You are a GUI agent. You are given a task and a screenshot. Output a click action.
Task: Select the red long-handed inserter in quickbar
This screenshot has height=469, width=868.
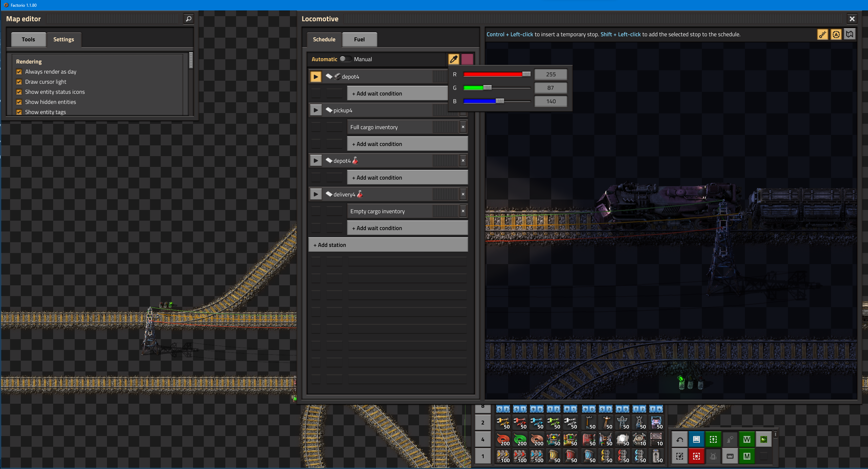[520, 423]
